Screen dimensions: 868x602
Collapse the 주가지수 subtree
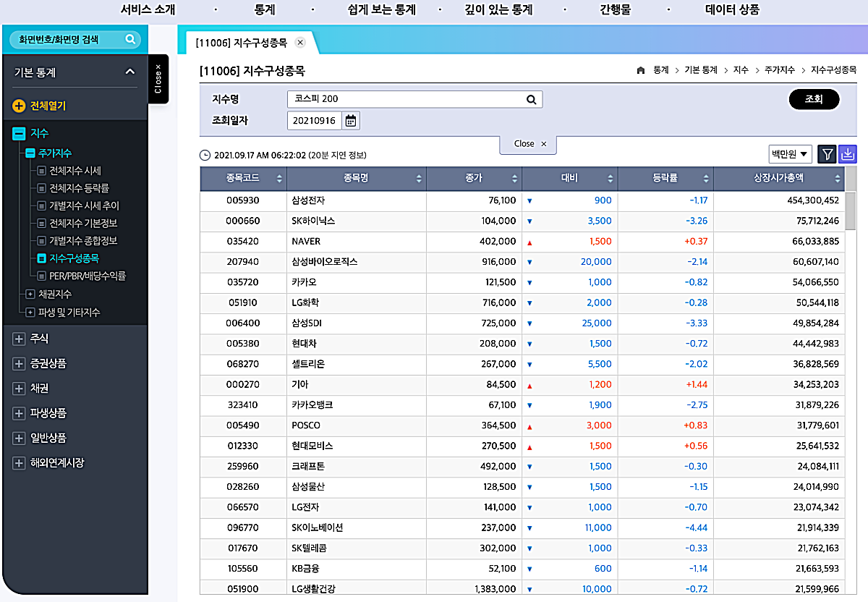30,153
